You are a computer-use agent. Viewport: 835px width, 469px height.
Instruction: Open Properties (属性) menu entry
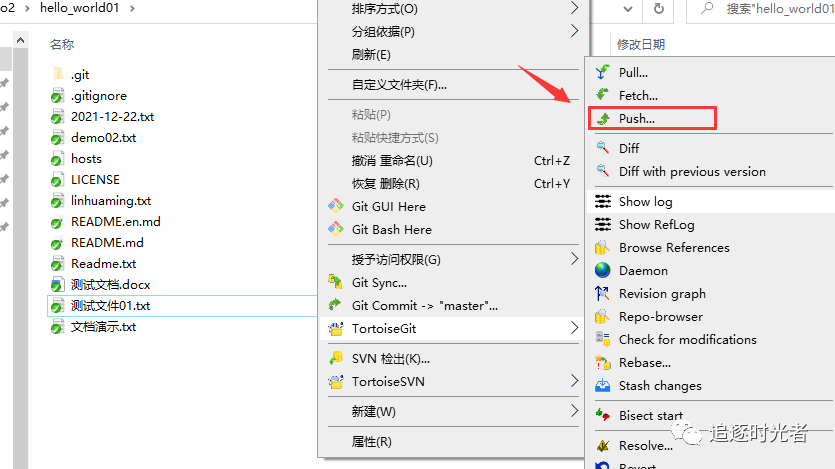click(x=372, y=442)
